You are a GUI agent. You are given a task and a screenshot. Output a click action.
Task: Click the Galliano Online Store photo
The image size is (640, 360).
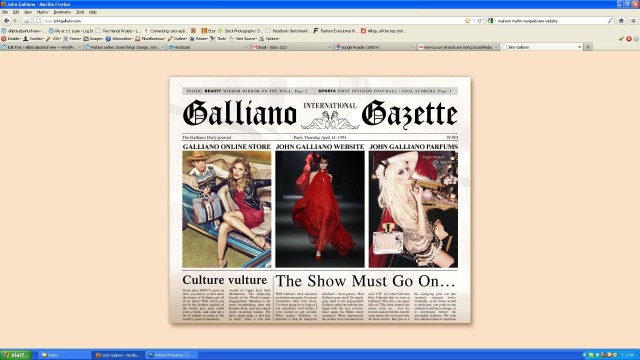point(227,209)
